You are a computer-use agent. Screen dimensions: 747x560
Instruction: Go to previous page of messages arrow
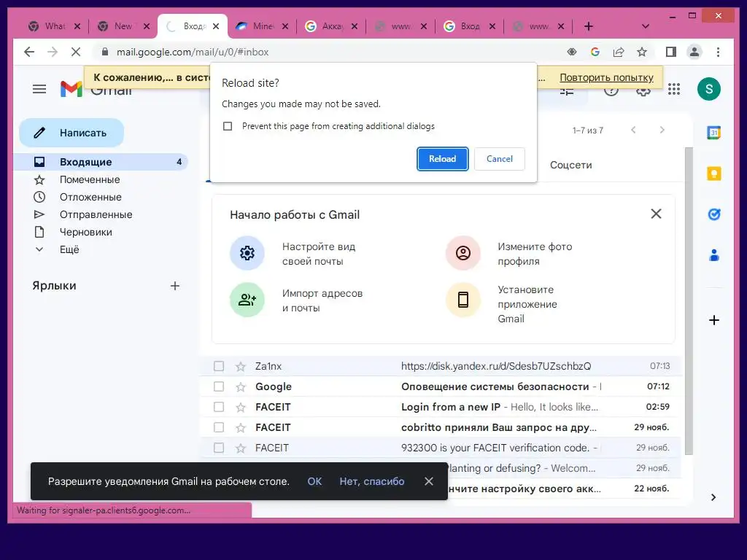click(633, 130)
